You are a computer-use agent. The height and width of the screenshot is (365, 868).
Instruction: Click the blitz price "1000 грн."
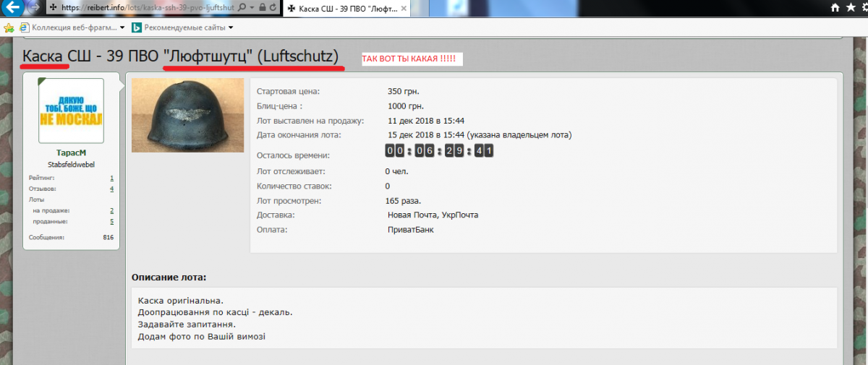click(406, 106)
